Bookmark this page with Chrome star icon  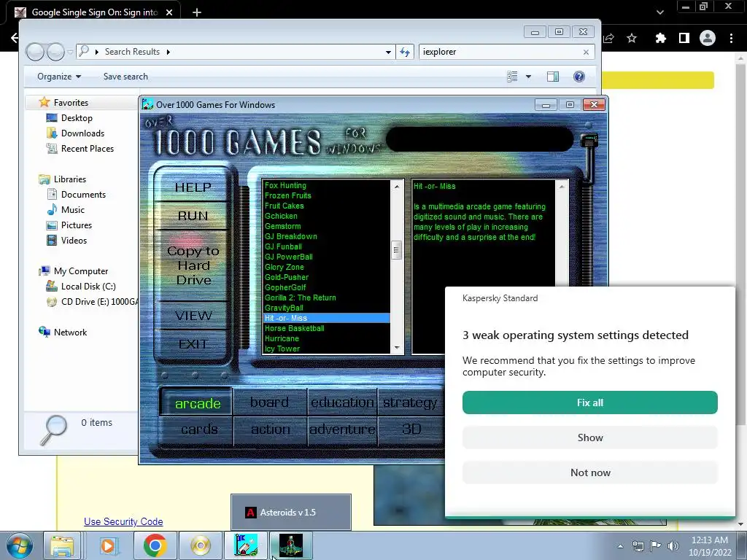click(632, 38)
